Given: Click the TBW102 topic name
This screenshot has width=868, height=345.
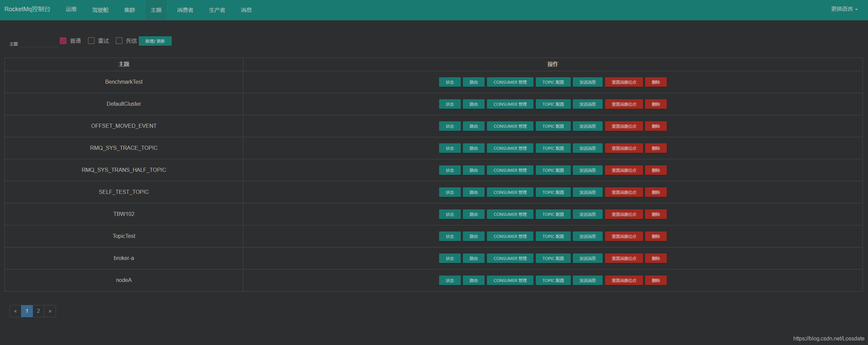Looking at the screenshot, I should (x=124, y=214).
